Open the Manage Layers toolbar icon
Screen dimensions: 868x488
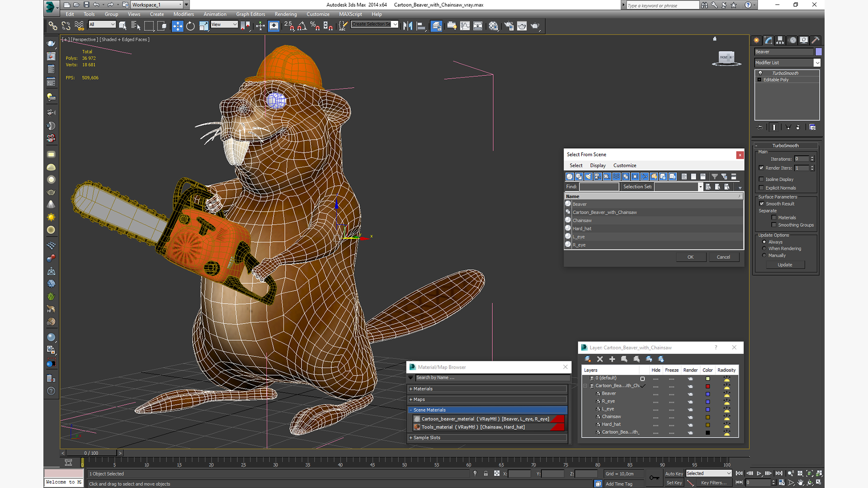pos(436,26)
